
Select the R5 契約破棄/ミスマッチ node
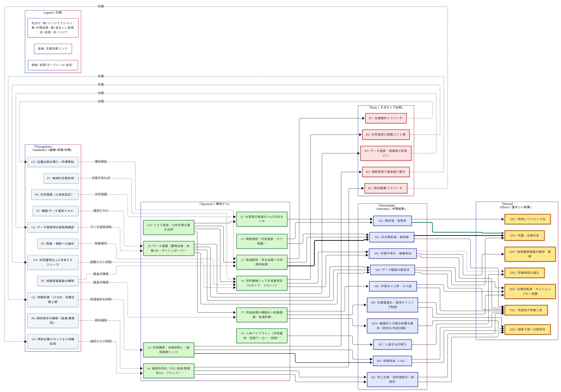pyautogui.click(x=386, y=188)
